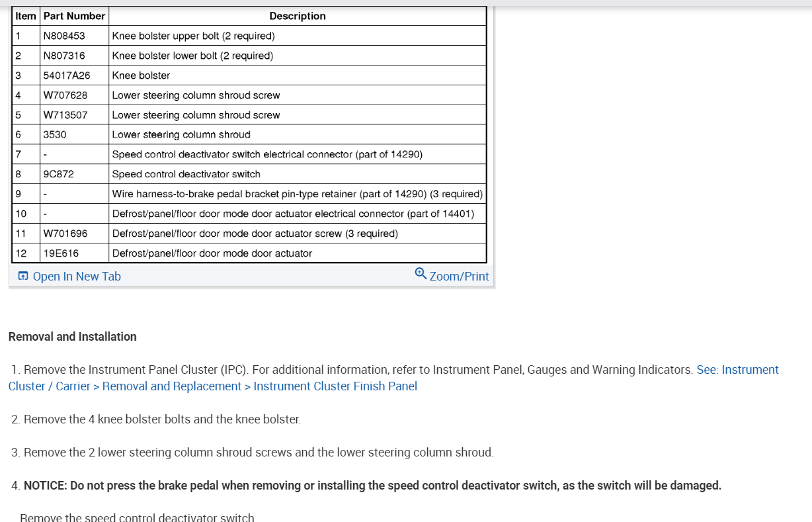Open In New Tab link text
The width and height of the screenshot is (812, 522).
77,277
